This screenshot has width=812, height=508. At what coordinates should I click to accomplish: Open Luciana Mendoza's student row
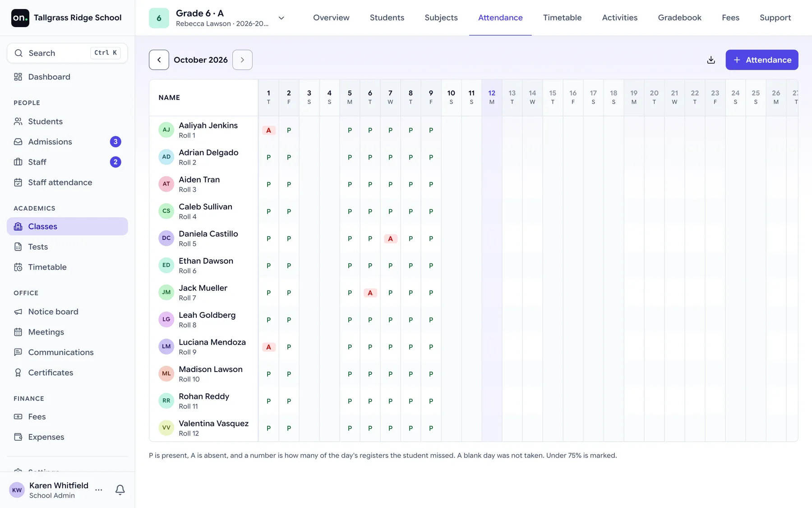(x=203, y=347)
